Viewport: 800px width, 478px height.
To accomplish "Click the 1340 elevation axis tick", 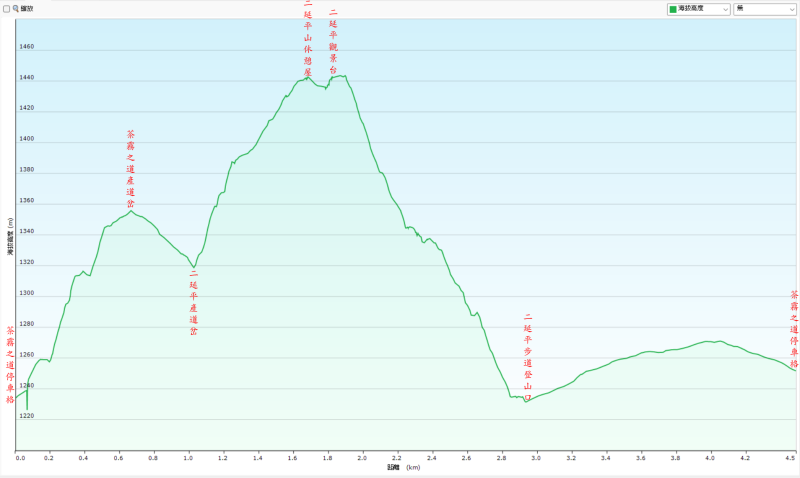I will pyautogui.click(x=26, y=231).
